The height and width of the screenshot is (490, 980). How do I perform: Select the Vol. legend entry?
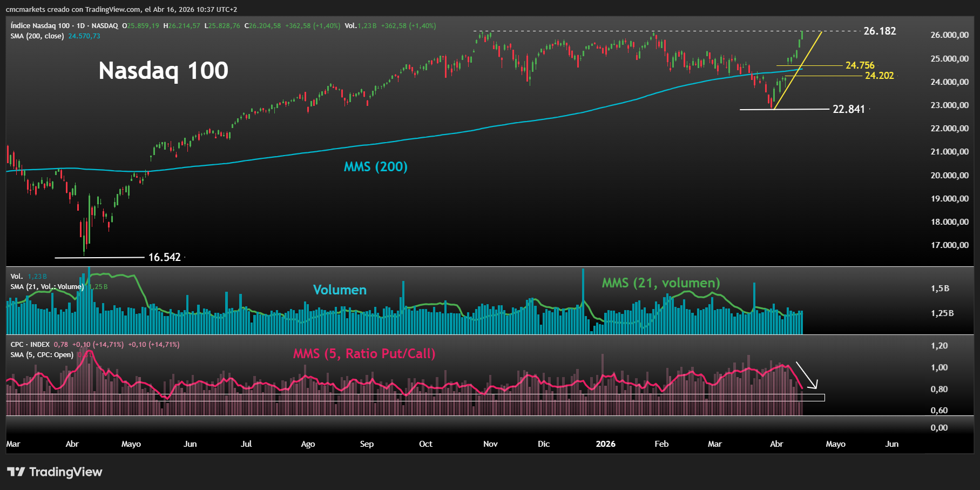coord(18,276)
